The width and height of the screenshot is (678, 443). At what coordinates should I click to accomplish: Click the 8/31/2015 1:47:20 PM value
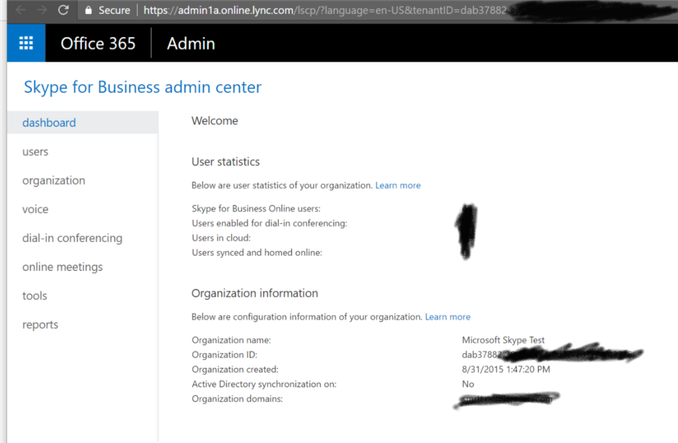pyautogui.click(x=506, y=370)
